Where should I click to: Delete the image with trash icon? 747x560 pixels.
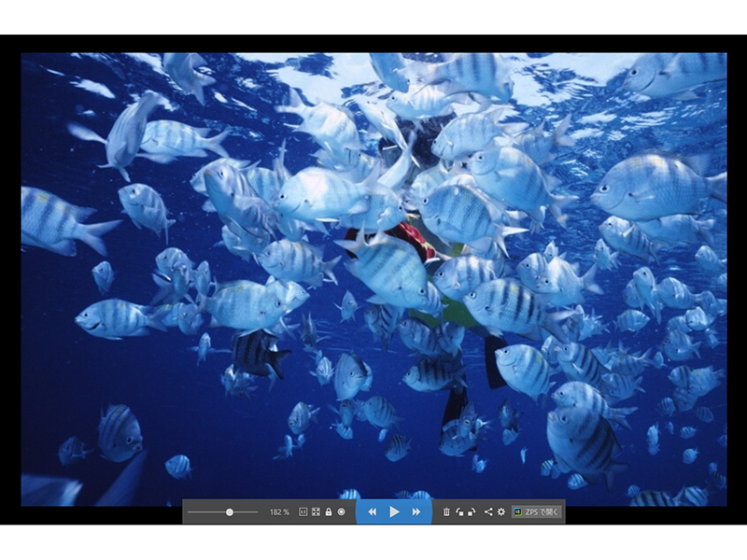pyautogui.click(x=446, y=511)
